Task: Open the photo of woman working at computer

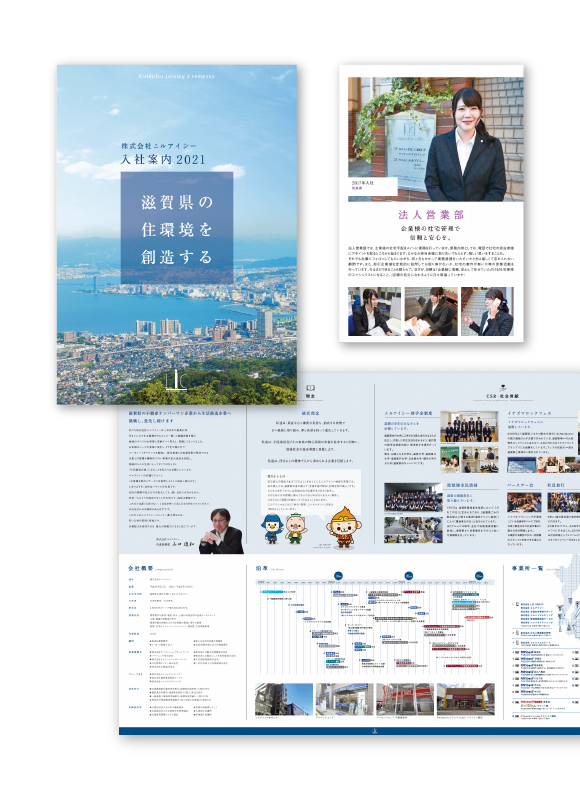Action: pos(374,311)
